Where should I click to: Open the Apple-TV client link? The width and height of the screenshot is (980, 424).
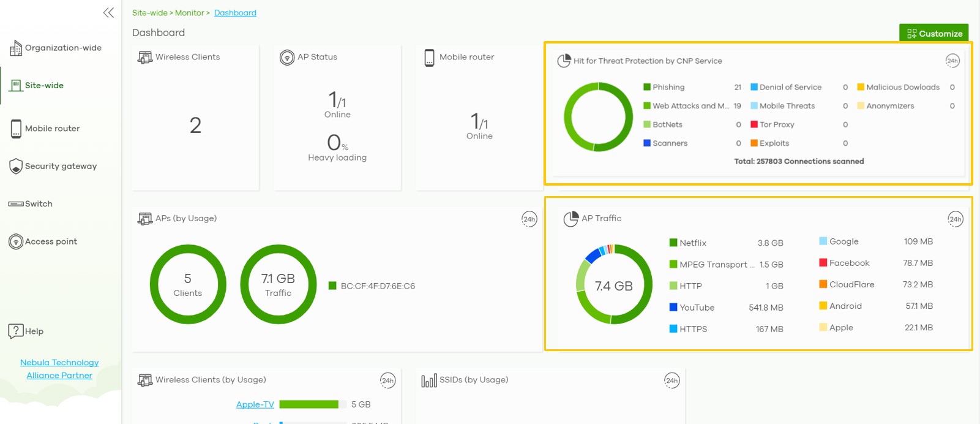pos(255,404)
